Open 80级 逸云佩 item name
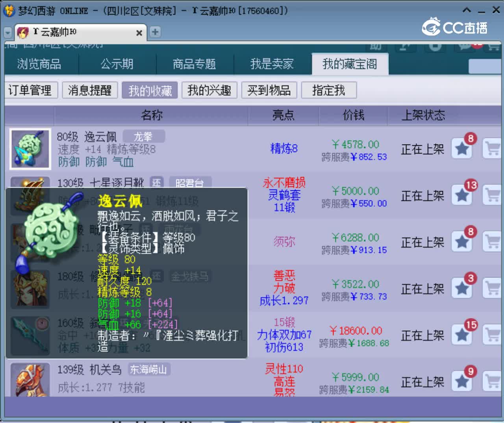This screenshot has width=504, height=423. [x=87, y=137]
